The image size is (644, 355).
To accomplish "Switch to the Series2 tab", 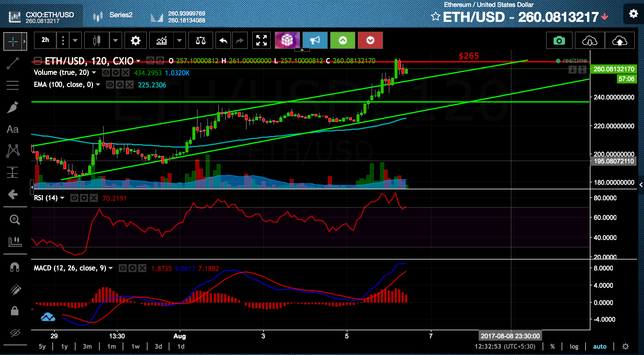I will click(x=121, y=15).
